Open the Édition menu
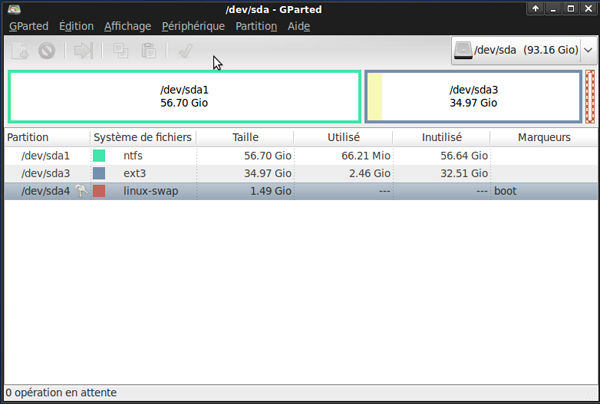The height and width of the screenshot is (404, 600). [76, 26]
